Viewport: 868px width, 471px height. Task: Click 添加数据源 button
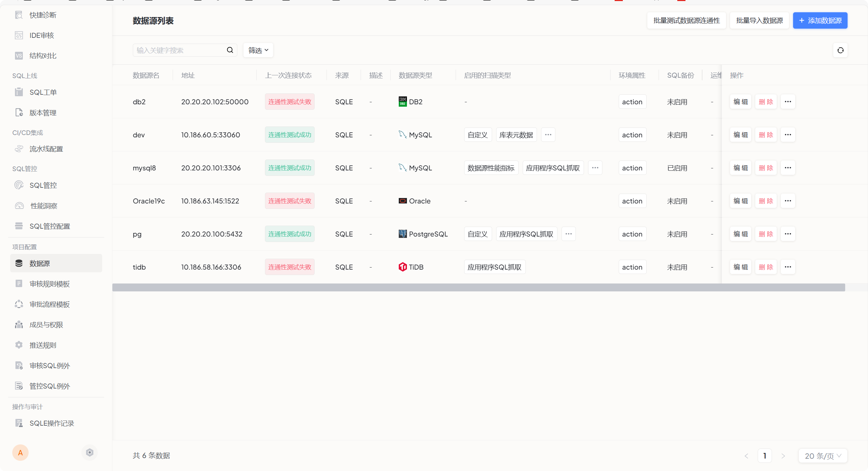[x=820, y=20]
